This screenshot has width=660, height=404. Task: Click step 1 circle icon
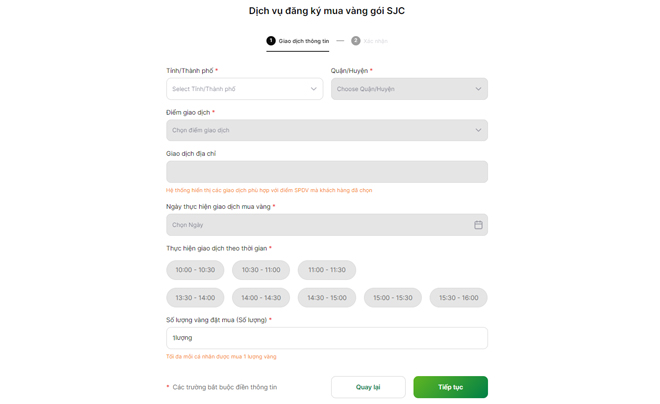click(271, 41)
